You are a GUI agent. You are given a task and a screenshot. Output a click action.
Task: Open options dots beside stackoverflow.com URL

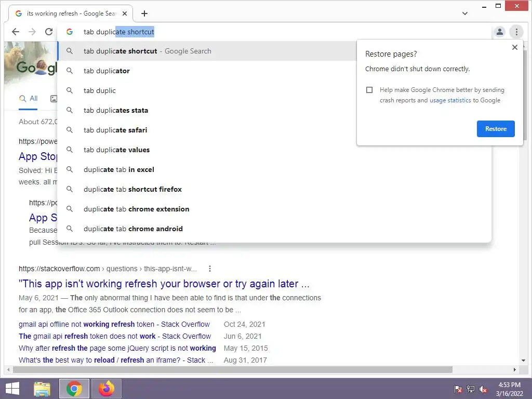[x=210, y=269]
